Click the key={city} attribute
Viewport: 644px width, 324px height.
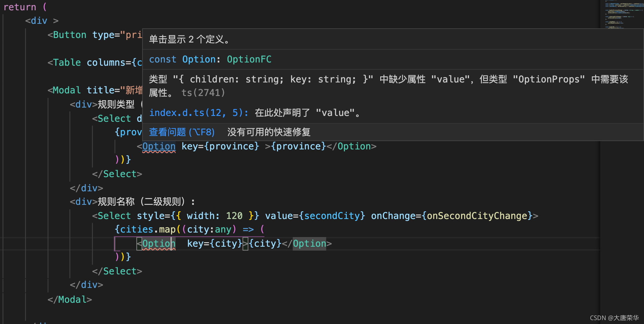[x=215, y=243]
